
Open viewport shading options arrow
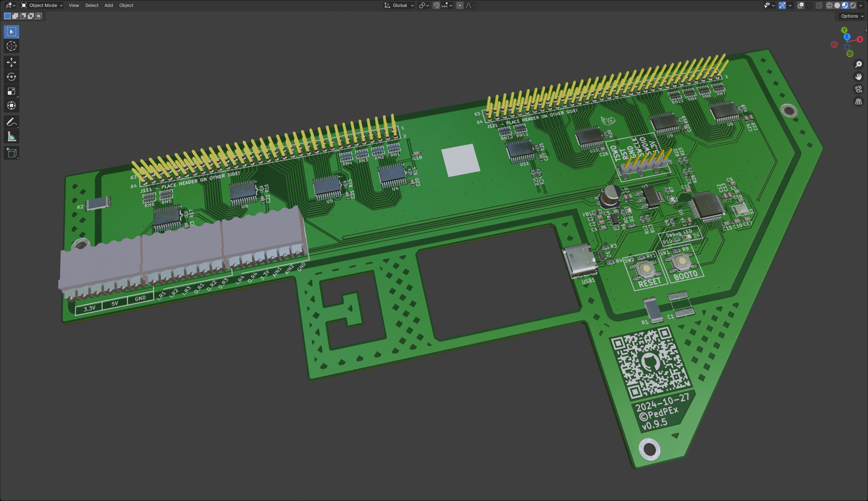point(861,5)
